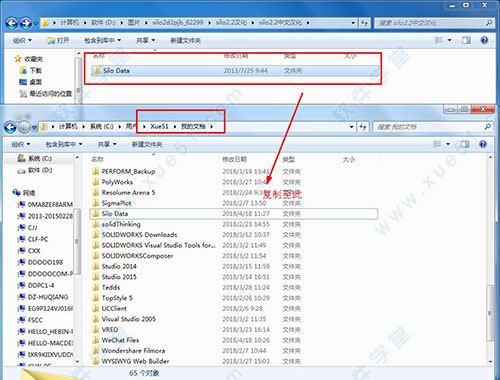500x380 pixels.
Task: Select the WeChat Files folder
Action: coord(116,340)
